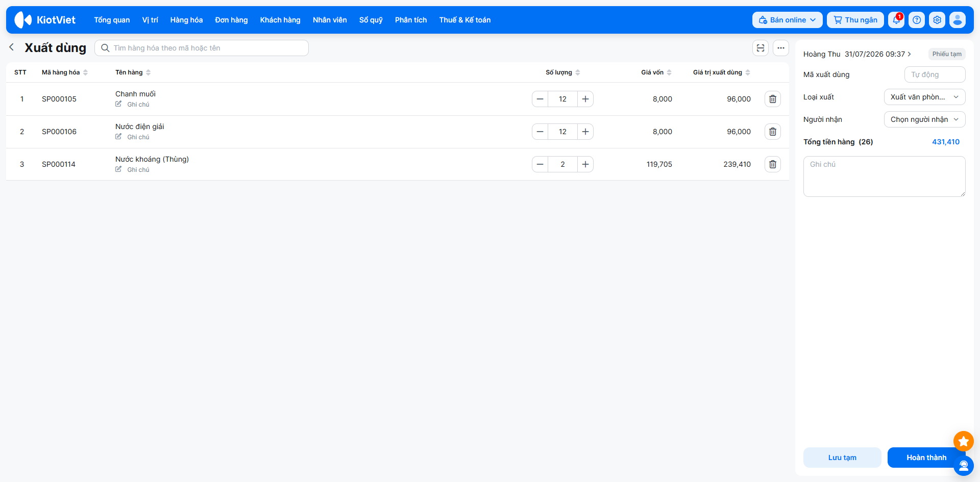Delete the Nước điện giải row
Viewport: 980px width, 482px height.
773,132
